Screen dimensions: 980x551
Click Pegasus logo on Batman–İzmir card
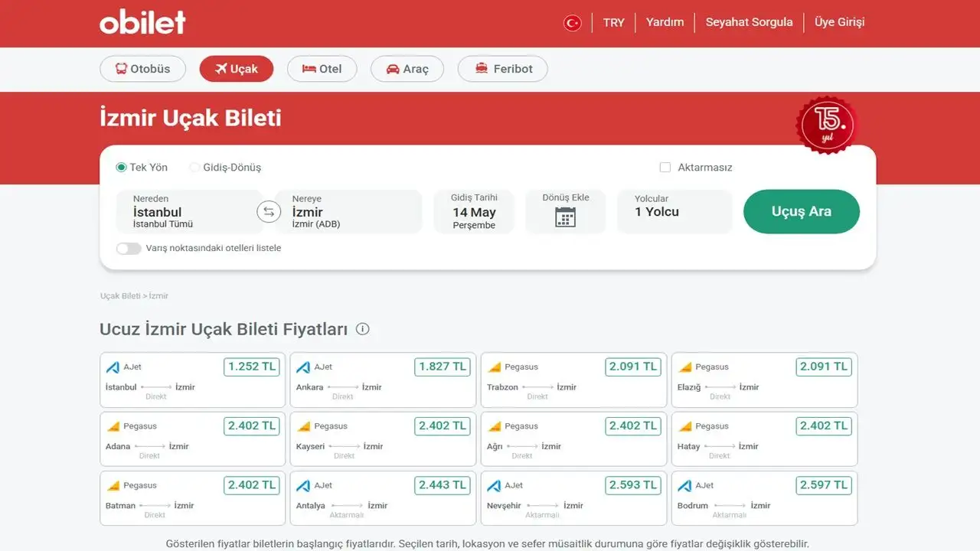[113, 485]
